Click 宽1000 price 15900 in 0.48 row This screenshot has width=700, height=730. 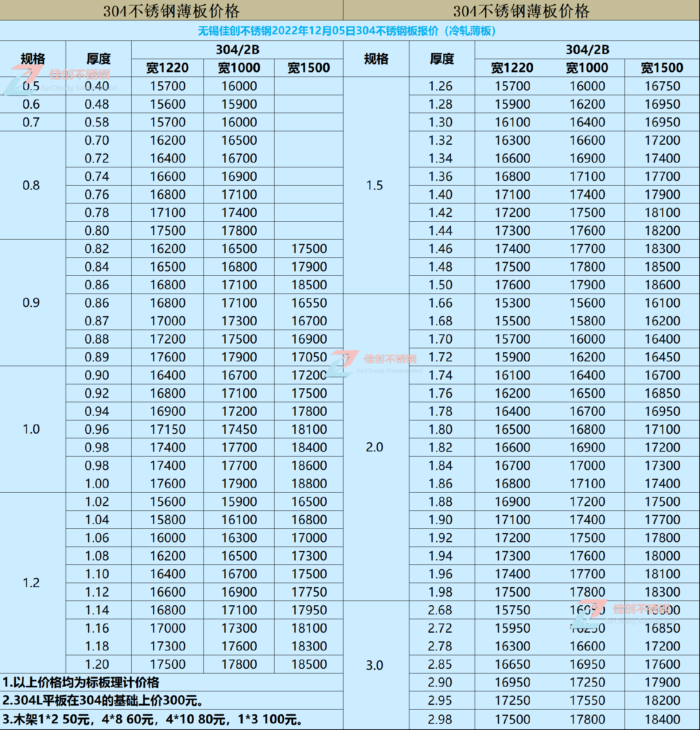pyautogui.click(x=240, y=104)
